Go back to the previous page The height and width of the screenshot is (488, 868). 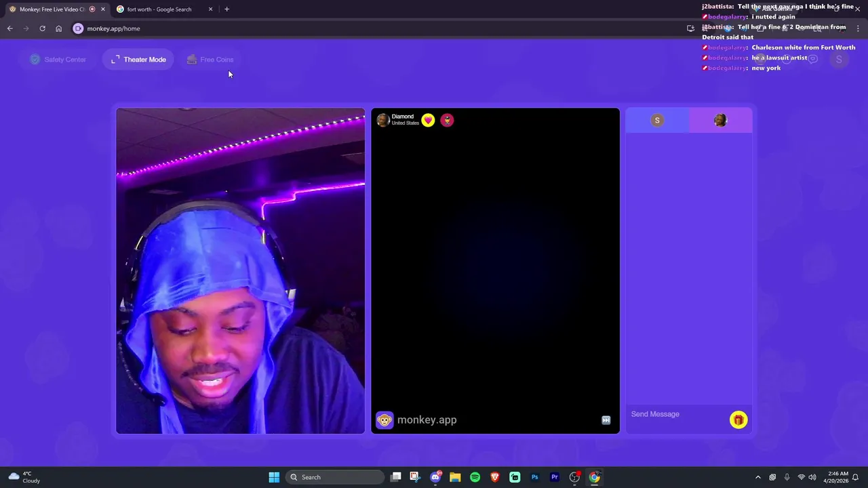pos(9,28)
